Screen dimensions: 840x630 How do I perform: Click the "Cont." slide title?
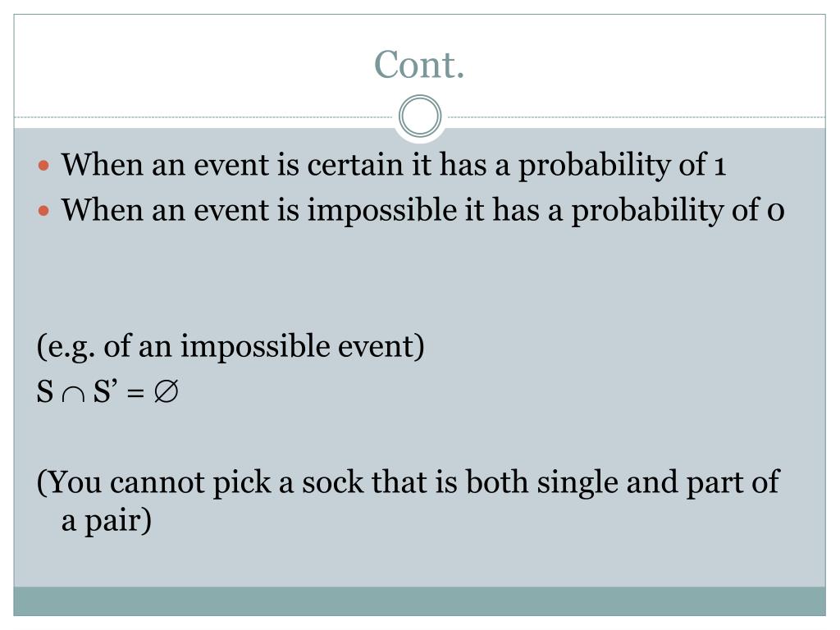(x=419, y=64)
